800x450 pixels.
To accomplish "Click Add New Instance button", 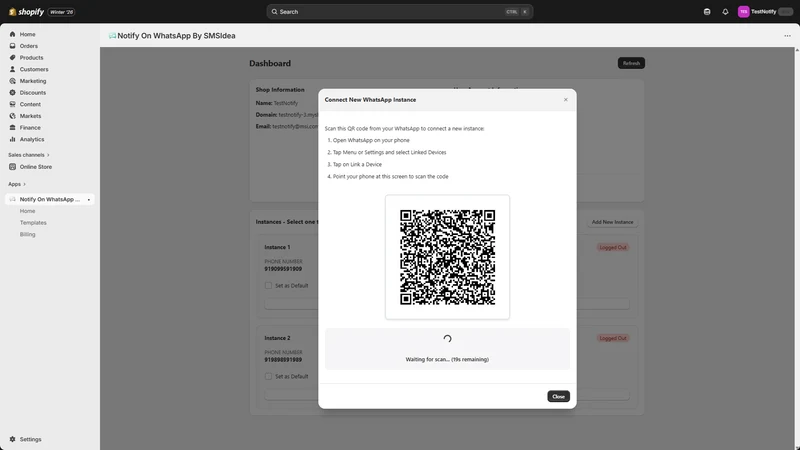I will (x=612, y=222).
